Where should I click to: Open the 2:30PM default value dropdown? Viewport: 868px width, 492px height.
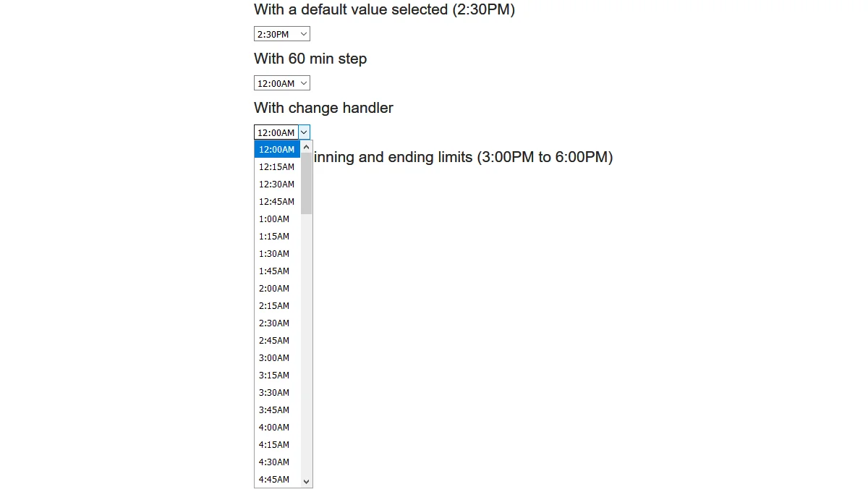pyautogui.click(x=281, y=33)
